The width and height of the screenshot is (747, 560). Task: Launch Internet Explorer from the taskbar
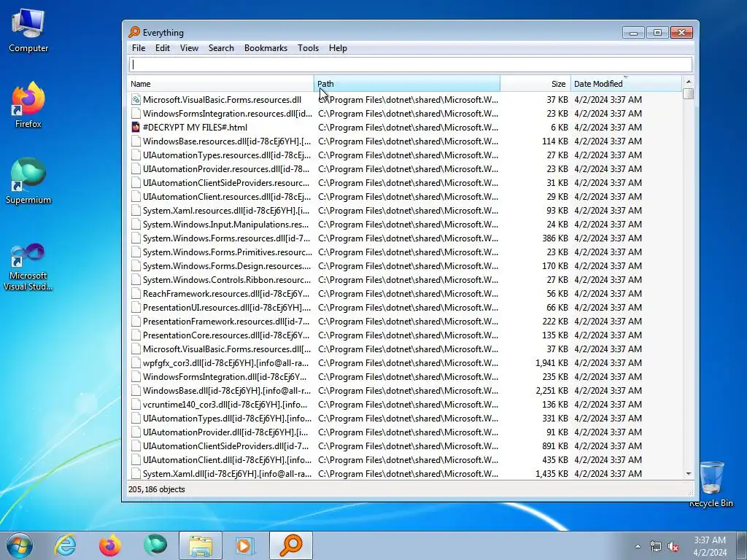click(x=65, y=545)
